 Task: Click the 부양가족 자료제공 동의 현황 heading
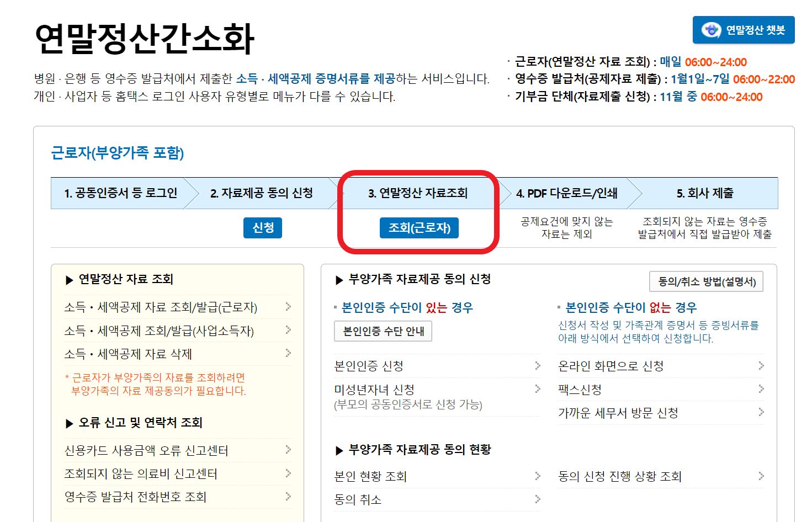click(420, 450)
